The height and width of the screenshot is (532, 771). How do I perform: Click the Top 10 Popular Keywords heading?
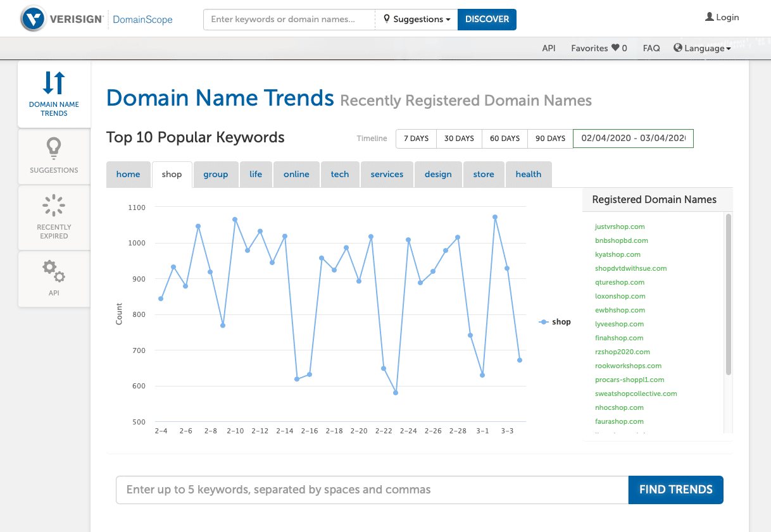coord(196,137)
